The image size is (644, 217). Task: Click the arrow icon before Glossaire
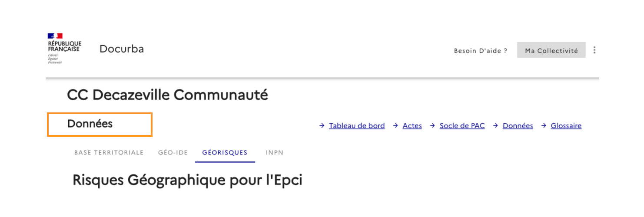point(544,126)
